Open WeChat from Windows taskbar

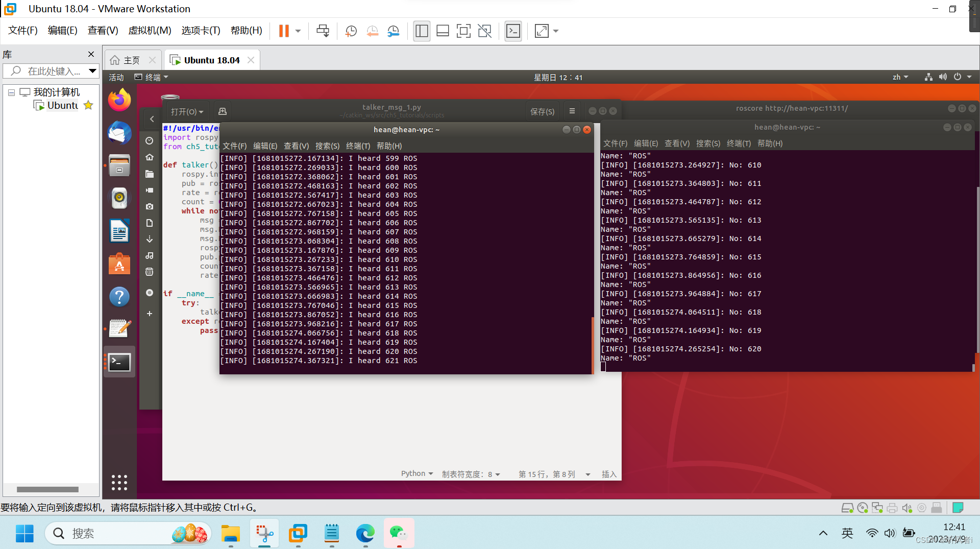(x=399, y=533)
